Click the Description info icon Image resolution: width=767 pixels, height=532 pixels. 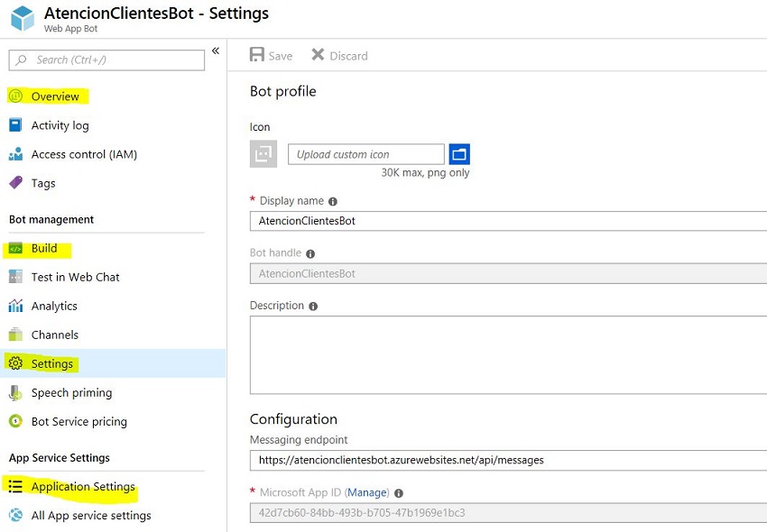tap(313, 306)
